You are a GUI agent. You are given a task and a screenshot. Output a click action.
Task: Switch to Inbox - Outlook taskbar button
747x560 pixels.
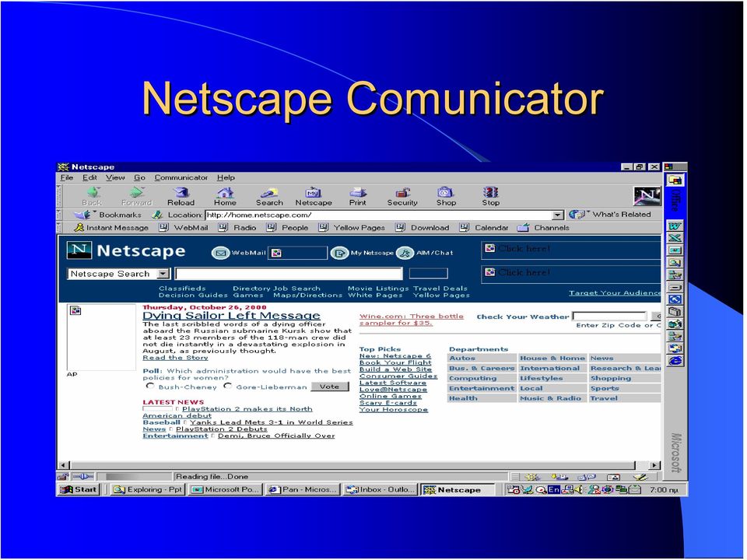coord(381,489)
